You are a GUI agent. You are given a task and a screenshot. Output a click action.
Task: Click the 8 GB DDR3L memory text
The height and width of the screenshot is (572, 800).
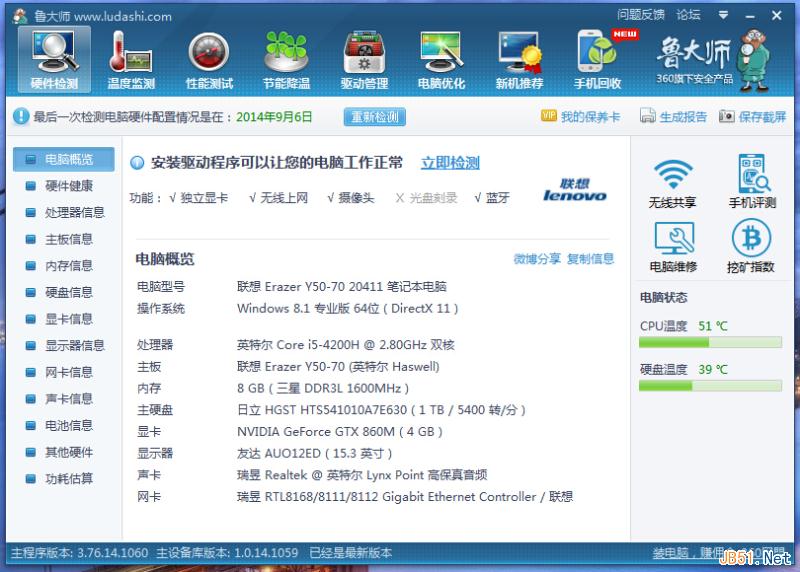click(x=323, y=389)
